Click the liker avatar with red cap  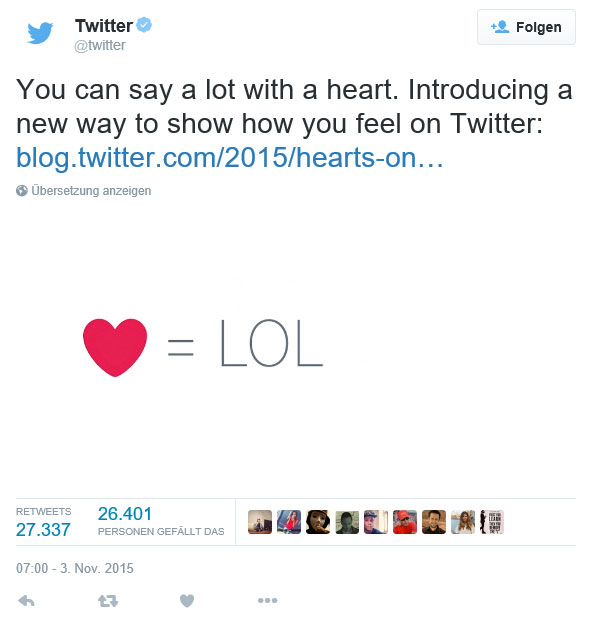tap(405, 522)
